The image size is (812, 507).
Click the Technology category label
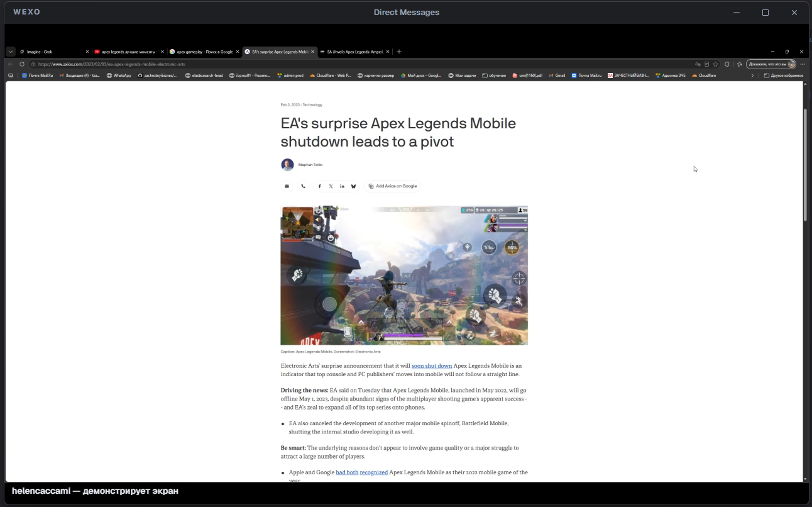pos(312,105)
